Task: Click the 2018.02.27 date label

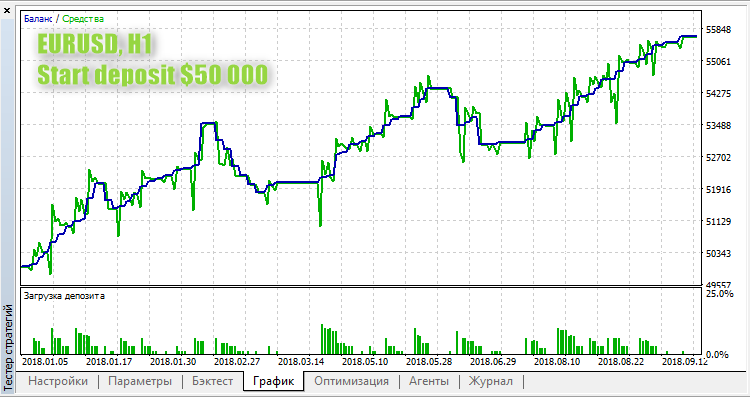Action: pyautogui.click(x=236, y=361)
